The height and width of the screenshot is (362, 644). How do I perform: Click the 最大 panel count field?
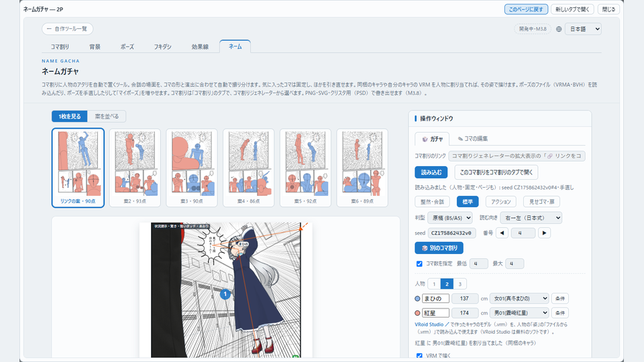(x=515, y=263)
